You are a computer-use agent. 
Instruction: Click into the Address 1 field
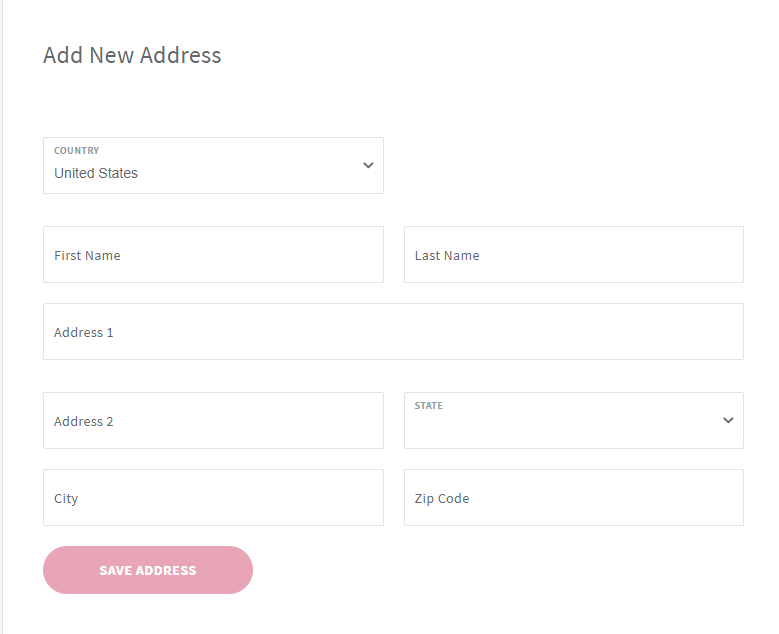[393, 331]
